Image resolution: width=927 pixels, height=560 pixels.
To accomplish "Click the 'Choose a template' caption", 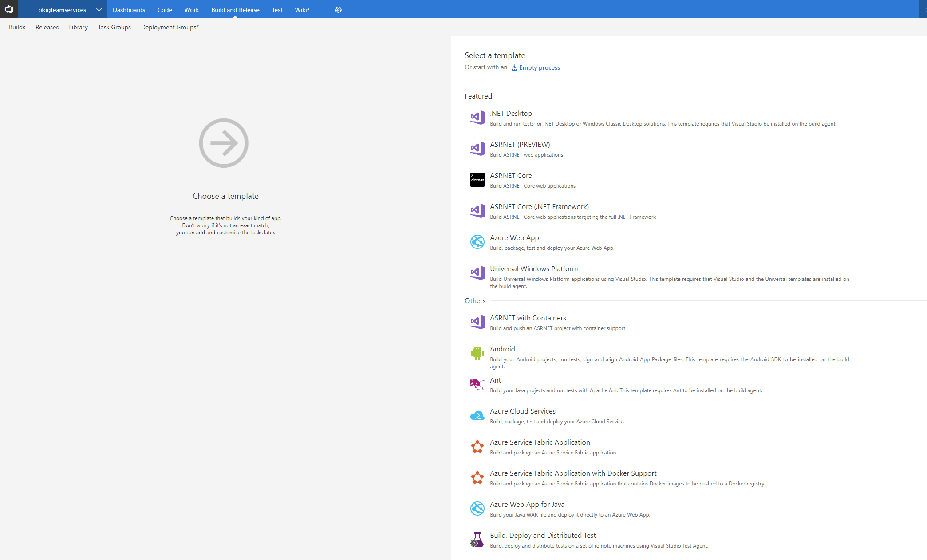I will click(x=225, y=196).
